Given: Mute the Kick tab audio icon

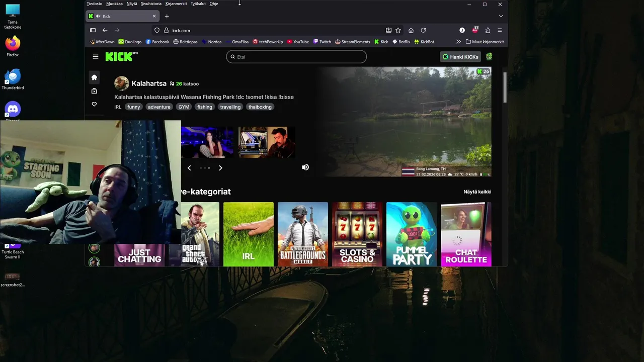Looking at the screenshot, I should click(98, 16).
